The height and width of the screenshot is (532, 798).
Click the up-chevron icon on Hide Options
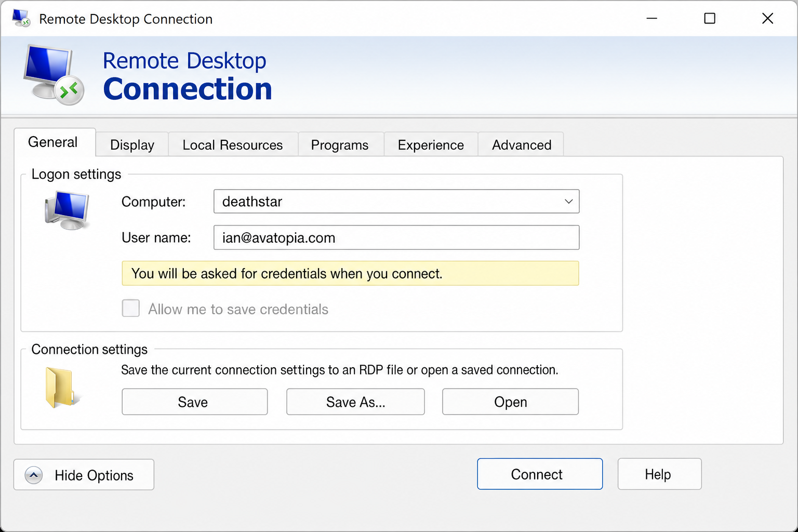click(34, 475)
